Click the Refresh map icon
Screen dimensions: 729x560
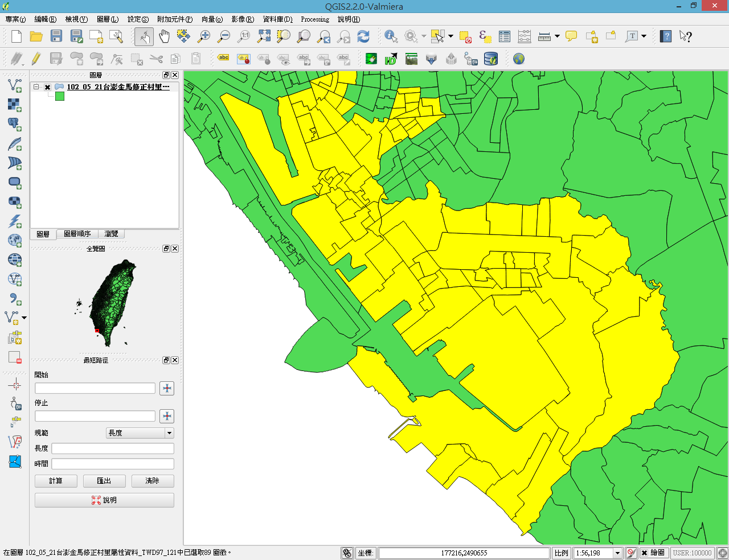363,36
